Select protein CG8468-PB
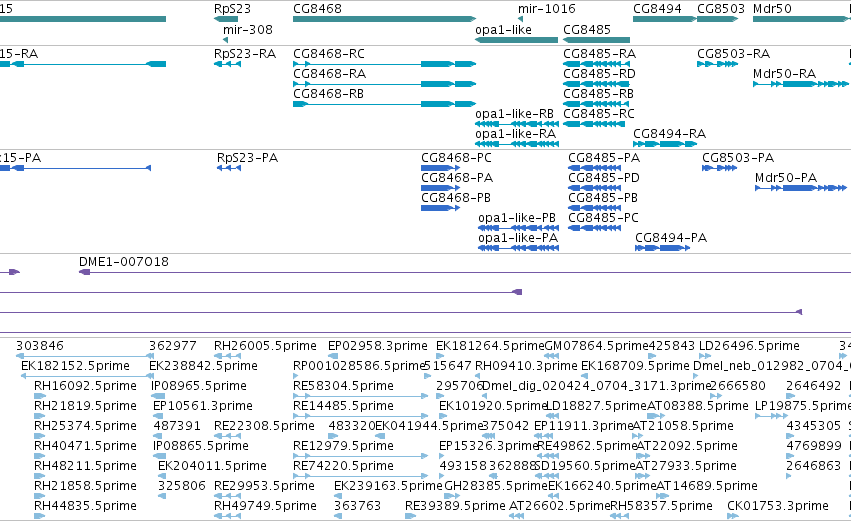This screenshot has height=521, width=851. [455, 198]
